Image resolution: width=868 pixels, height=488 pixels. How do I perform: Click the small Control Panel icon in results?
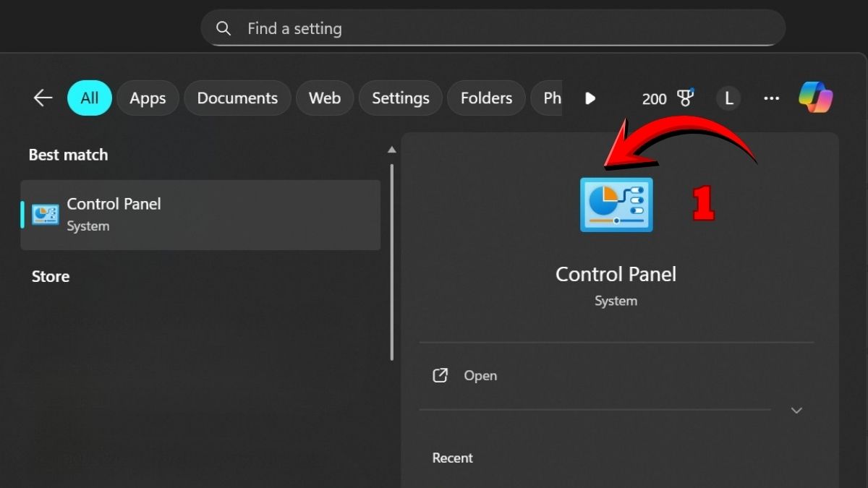[46, 215]
